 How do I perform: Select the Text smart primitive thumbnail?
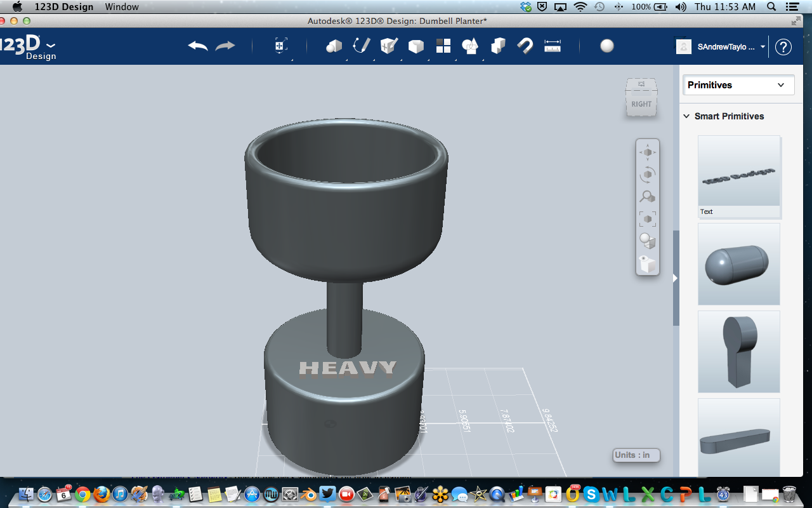coord(739,177)
